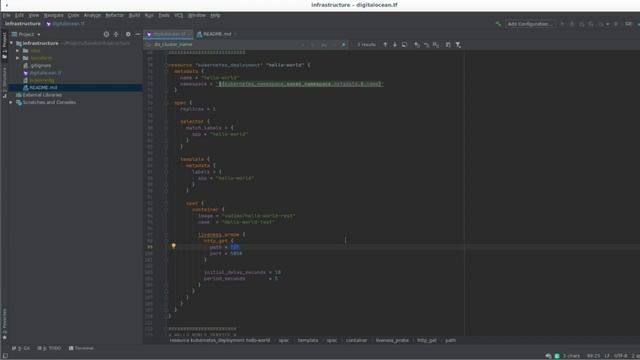
Task: Open the Project view dropdown
Action: click(x=26, y=34)
